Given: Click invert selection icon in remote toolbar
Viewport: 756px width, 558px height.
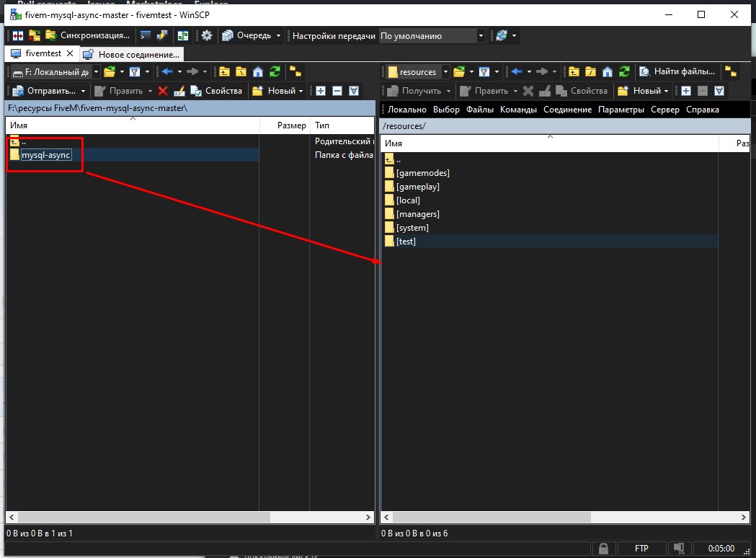Looking at the screenshot, I should click(719, 91).
